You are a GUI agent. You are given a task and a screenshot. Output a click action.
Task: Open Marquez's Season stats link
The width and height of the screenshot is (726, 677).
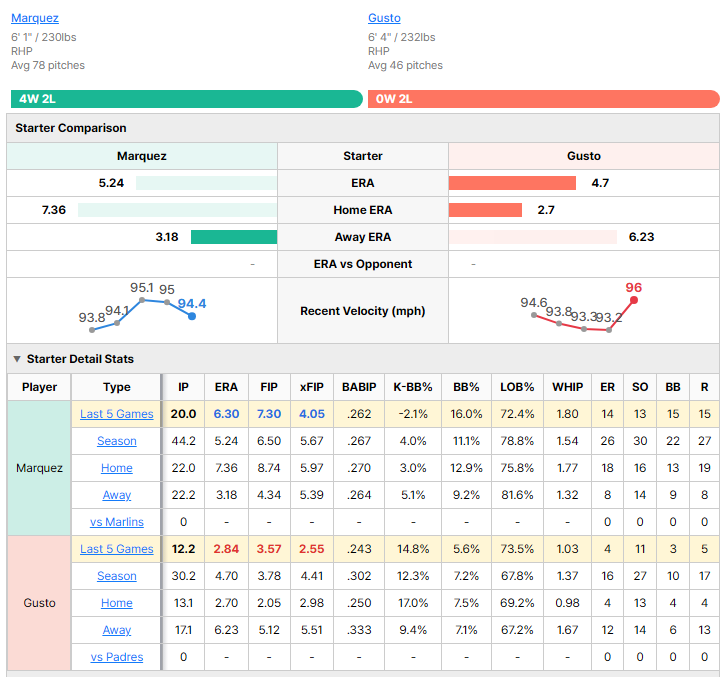click(x=117, y=441)
